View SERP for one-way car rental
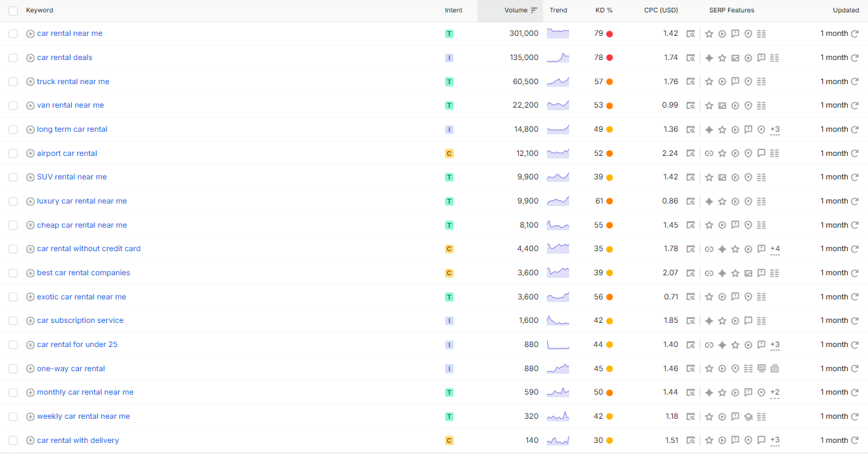The image size is (868, 454). click(690, 369)
